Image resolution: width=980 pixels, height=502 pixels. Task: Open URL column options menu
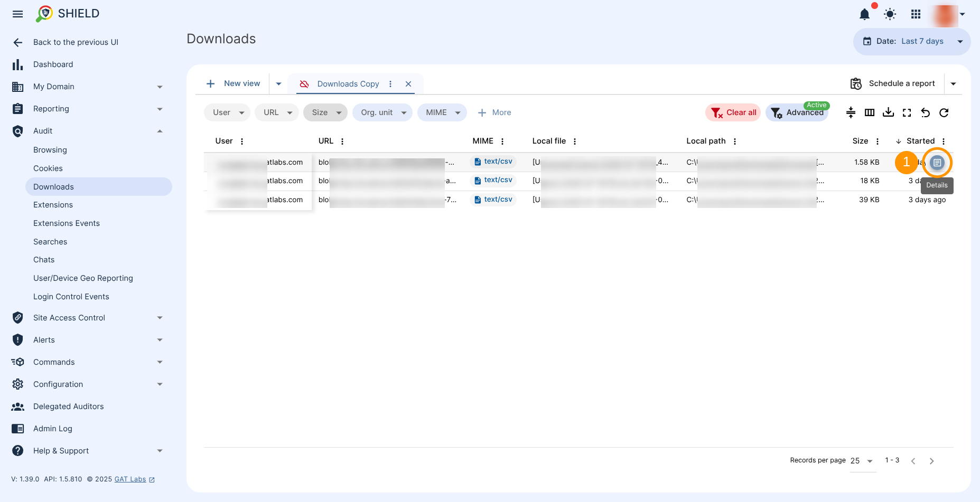tap(342, 141)
